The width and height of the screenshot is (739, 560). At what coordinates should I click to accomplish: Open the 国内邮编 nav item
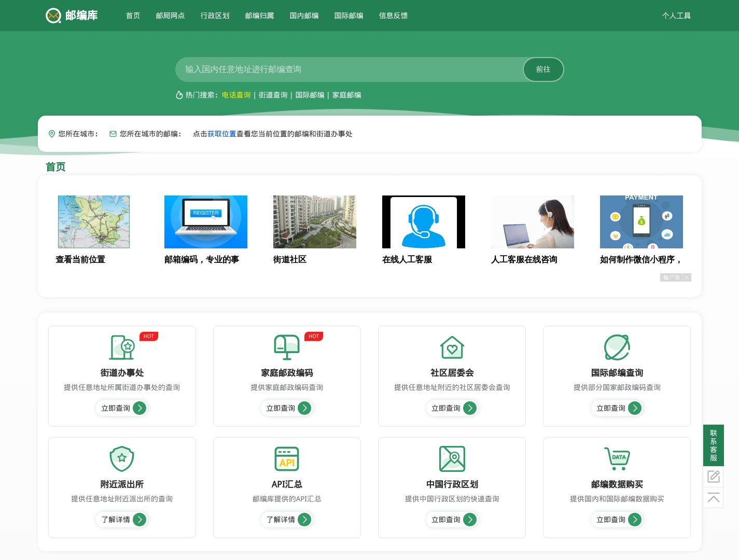(304, 16)
